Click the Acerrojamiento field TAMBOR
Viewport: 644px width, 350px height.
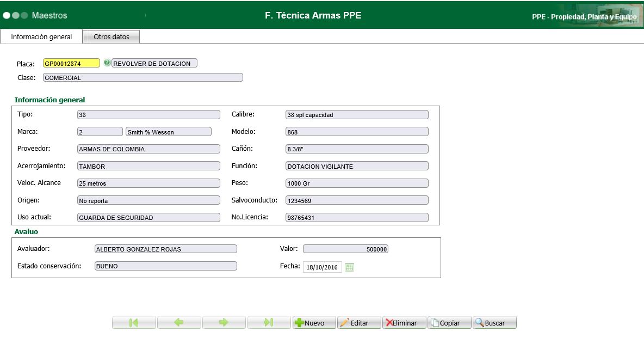148,166
